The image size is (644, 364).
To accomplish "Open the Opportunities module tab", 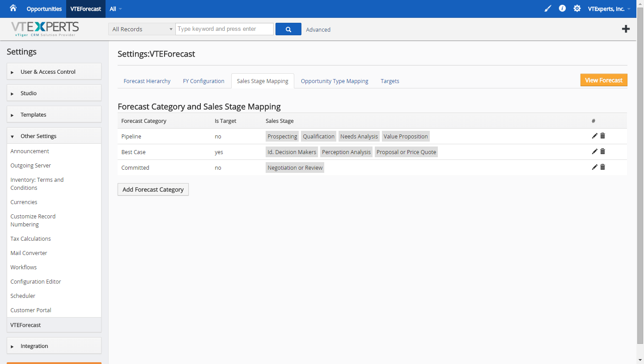I will tap(44, 9).
